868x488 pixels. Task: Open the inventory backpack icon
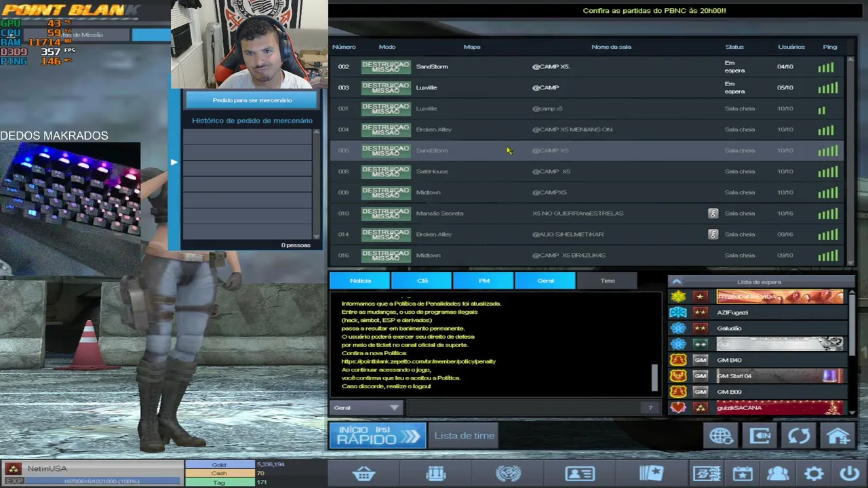tap(436, 474)
